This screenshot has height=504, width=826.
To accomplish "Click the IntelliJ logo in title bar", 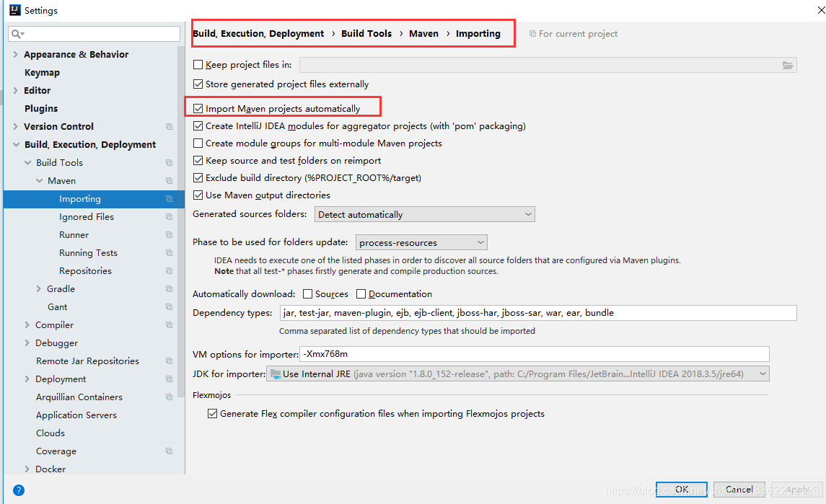I will click(14, 10).
